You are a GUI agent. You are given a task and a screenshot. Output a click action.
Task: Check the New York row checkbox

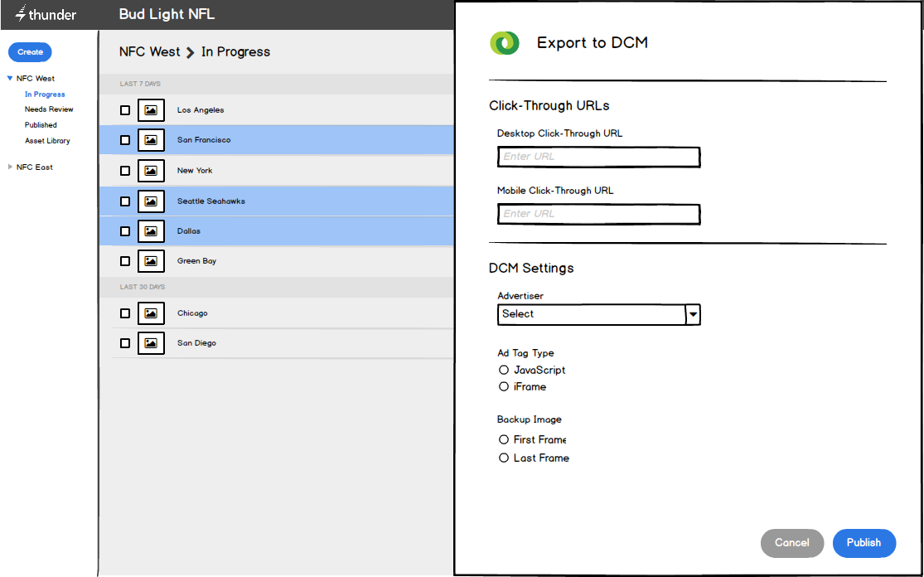point(125,171)
